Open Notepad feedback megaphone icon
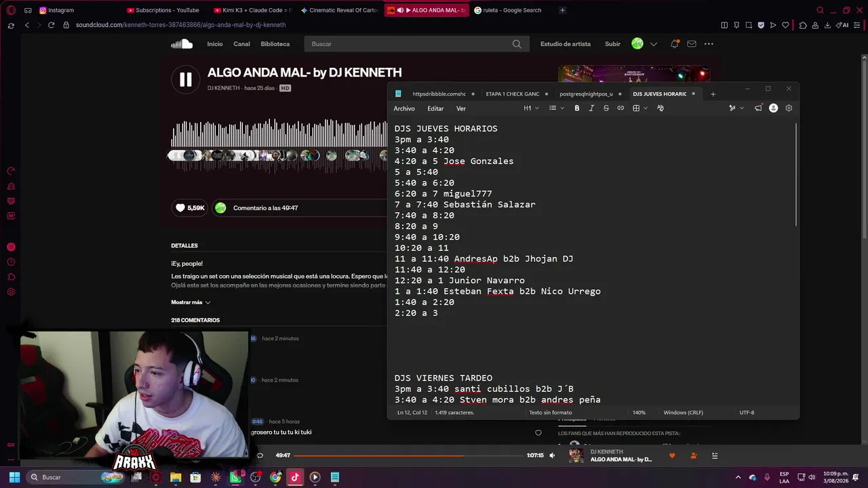 758,108
